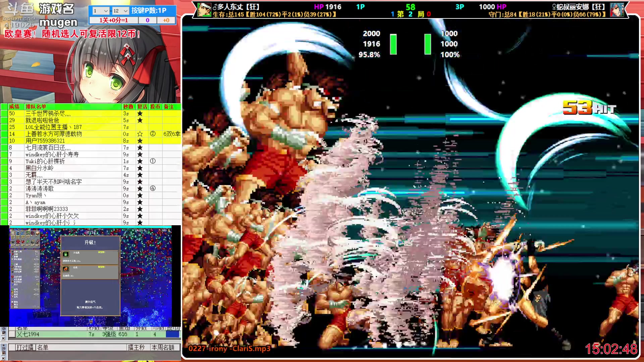Click the blue cell in the 又七1994 row

(172, 334)
